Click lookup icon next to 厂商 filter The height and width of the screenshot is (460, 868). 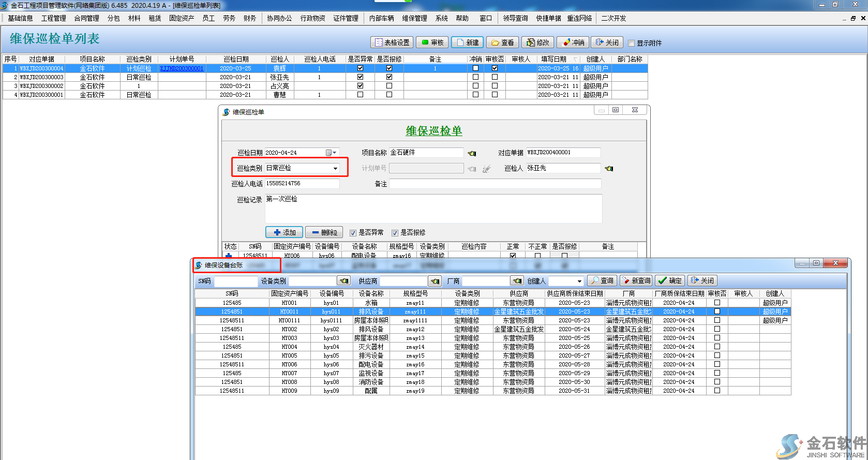pos(517,281)
